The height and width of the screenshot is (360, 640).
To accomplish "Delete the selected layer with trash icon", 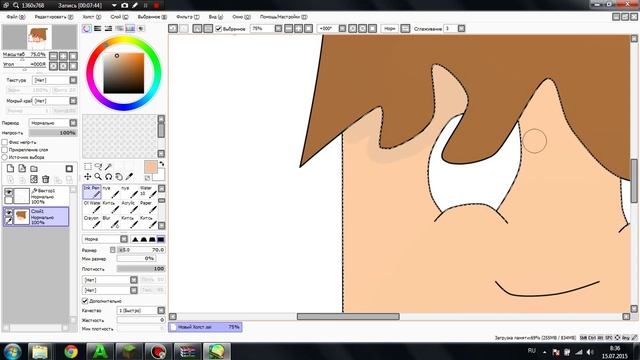I will tap(46, 179).
